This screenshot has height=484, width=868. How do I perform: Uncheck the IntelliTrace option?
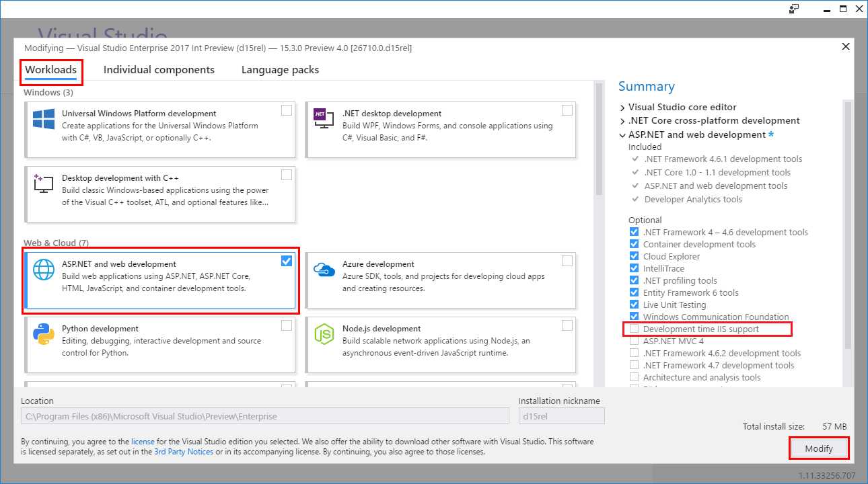coord(634,269)
